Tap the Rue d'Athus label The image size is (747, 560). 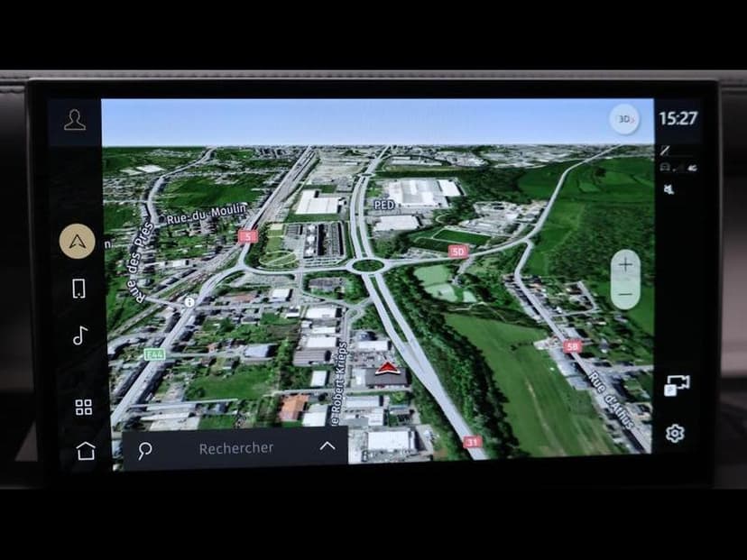[x=612, y=400]
